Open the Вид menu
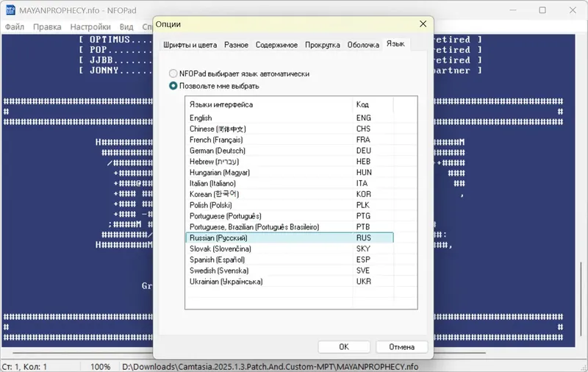This screenshot has height=372, width=588. click(126, 27)
